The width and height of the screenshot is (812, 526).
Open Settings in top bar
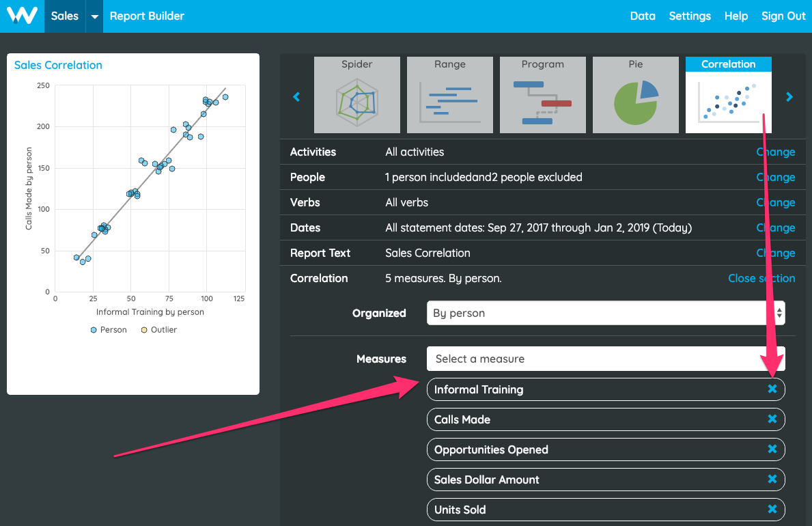[x=690, y=16]
